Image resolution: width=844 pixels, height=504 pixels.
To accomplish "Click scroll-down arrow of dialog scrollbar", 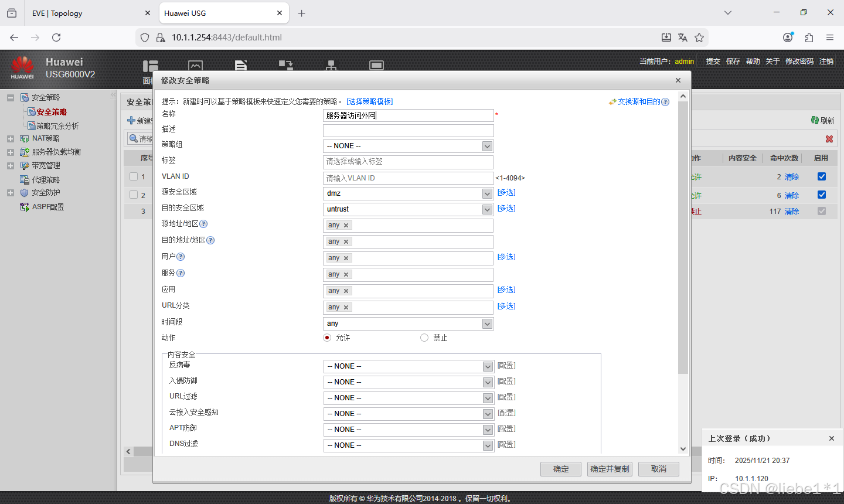I will click(x=683, y=449).
